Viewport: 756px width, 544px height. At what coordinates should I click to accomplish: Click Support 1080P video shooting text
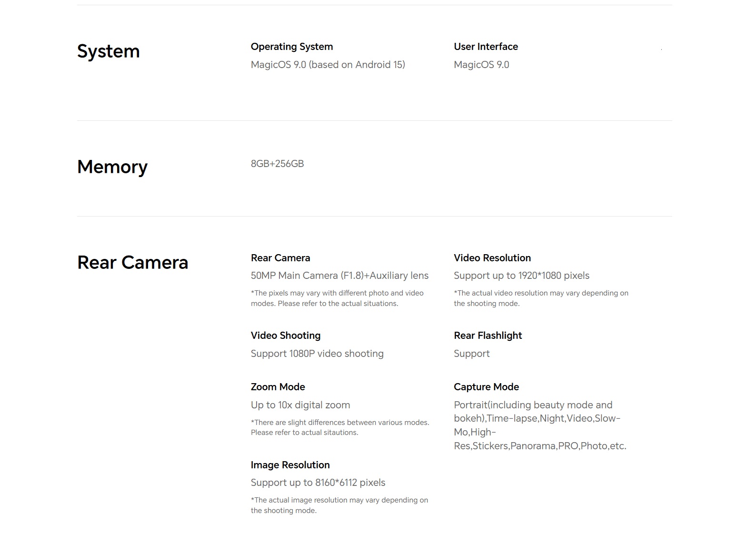point(317,354)
